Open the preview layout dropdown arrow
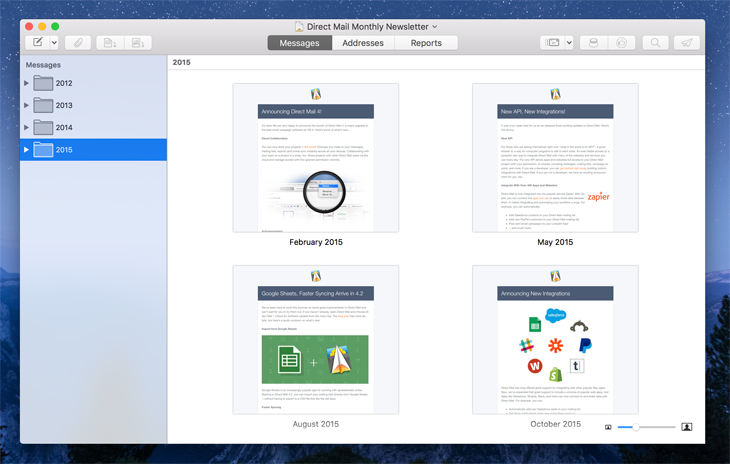Viewport: 730px width, 464px height. pos(569,43)
